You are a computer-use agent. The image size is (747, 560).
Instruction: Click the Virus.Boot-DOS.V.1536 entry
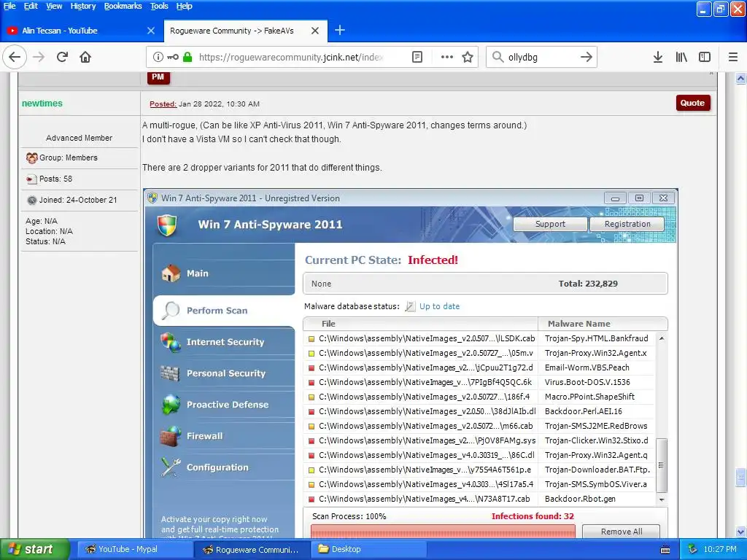587,382
